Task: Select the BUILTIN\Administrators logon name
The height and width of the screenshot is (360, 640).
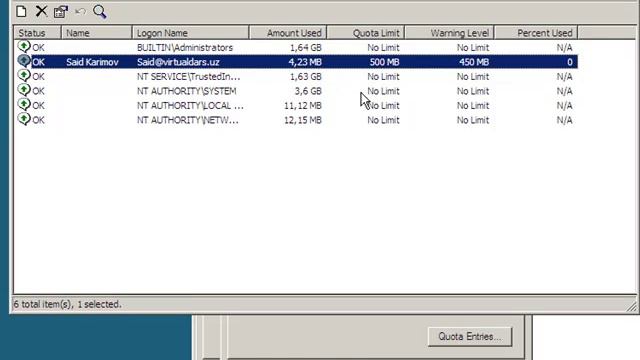Action: [185, 48]
